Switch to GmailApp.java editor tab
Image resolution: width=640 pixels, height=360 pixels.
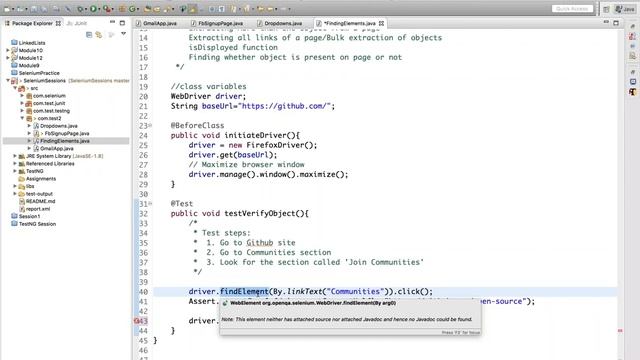pos(156,23)
